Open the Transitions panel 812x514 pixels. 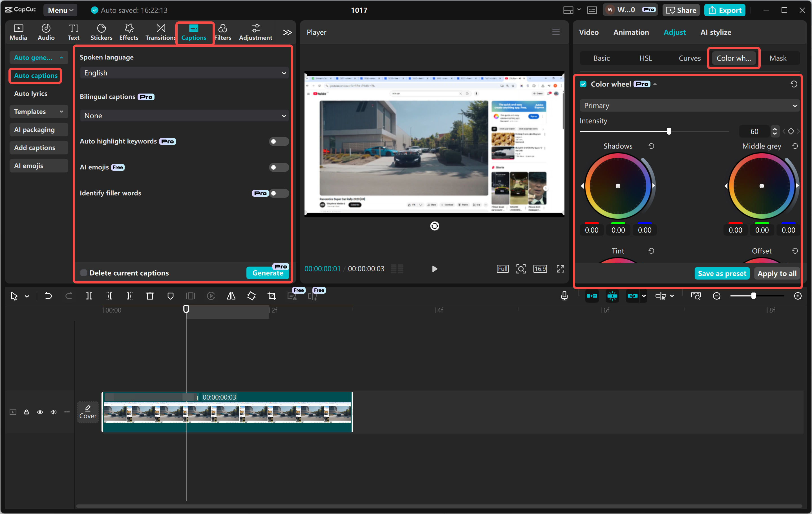coord(160,32)
